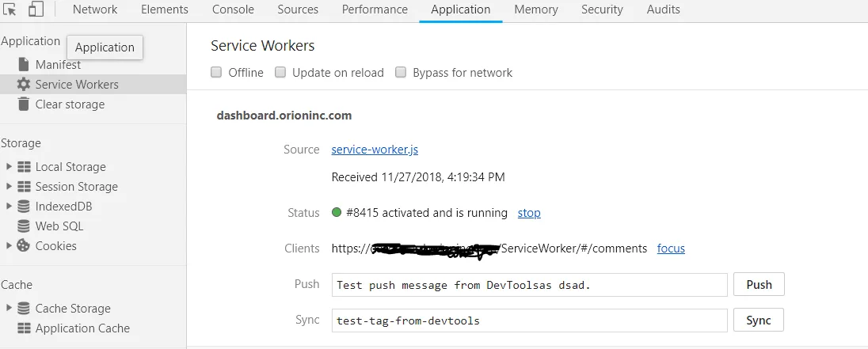This screenshot has height=349, width=868.
Task: Check the Update on reload option
Action: pyautogui.click(x=280, y=73)
